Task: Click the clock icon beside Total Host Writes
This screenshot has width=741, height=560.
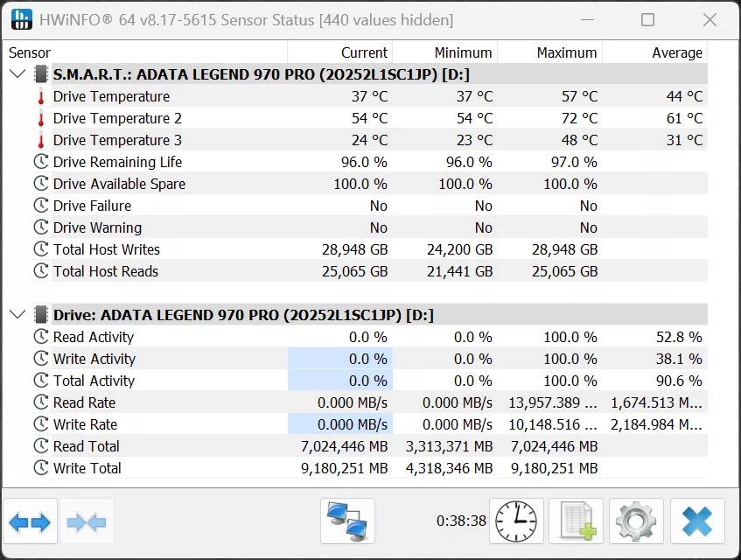Action: click(x=41, y=249)
